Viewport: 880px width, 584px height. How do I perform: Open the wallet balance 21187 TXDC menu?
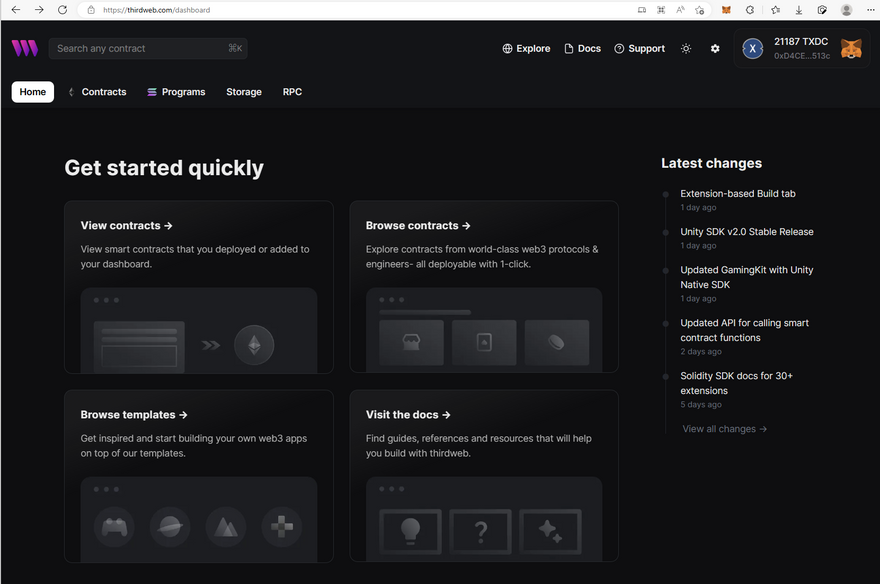click(801, 49)
